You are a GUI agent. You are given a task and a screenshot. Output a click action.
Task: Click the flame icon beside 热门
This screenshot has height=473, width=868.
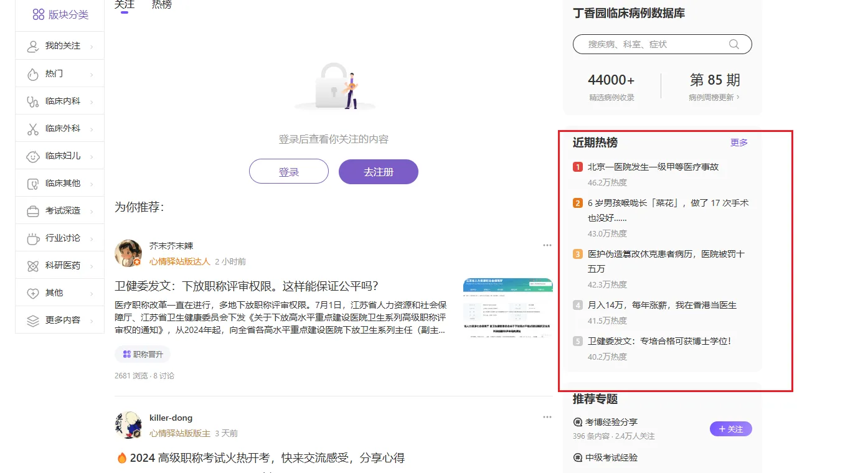pos(33,74)
